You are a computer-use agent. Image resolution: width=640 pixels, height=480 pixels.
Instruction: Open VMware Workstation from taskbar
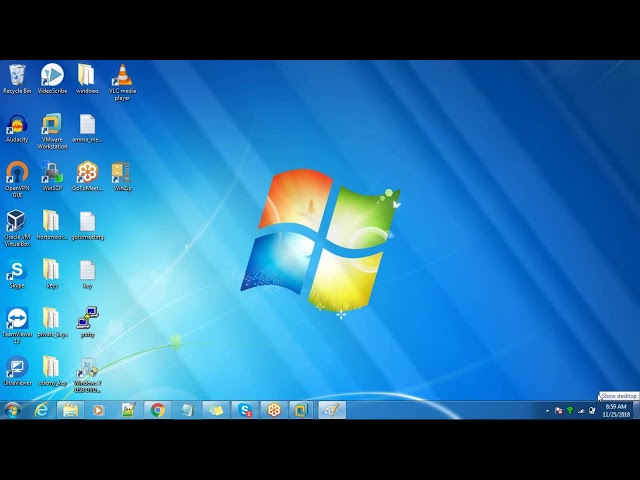coord(302,410)
